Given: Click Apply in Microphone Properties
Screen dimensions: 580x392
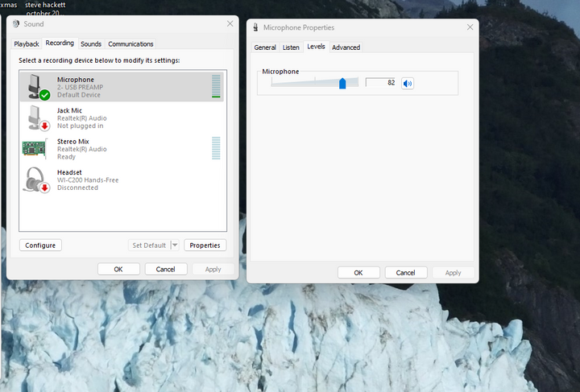Looking at the screenshot, I should click(453, 273).
